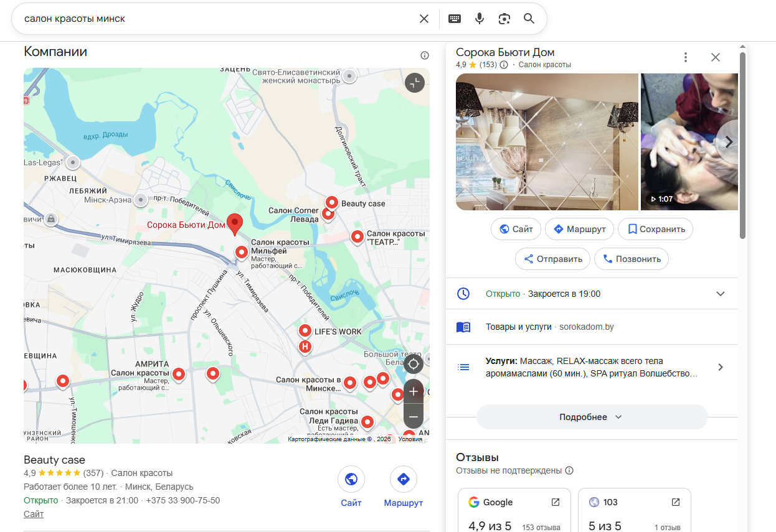Get route to Beauty case icon
The height and width of the screenshot is (532, 776).
click(x=404, y=479)
